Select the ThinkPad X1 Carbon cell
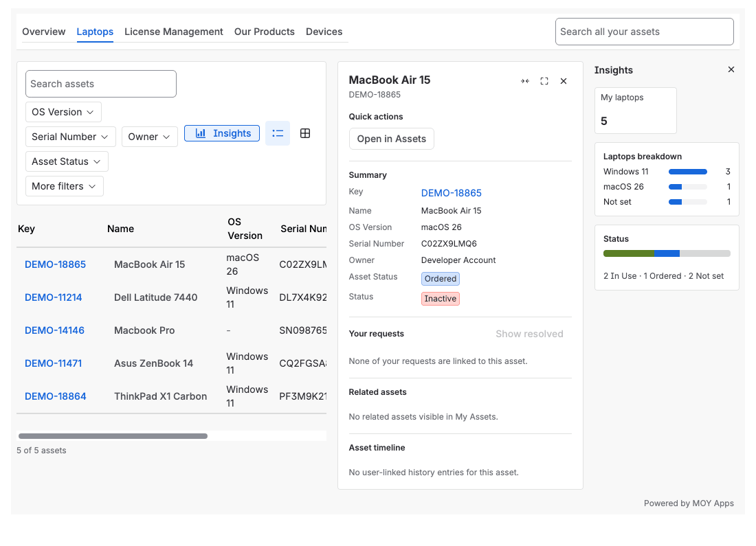The height and width of the screenshot is (546, 756). [x=161, y=396]
